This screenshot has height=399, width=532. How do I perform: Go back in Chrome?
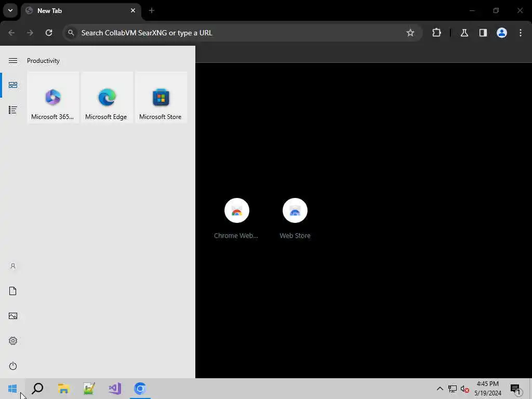pyautogui.click(x=11, y=33)
